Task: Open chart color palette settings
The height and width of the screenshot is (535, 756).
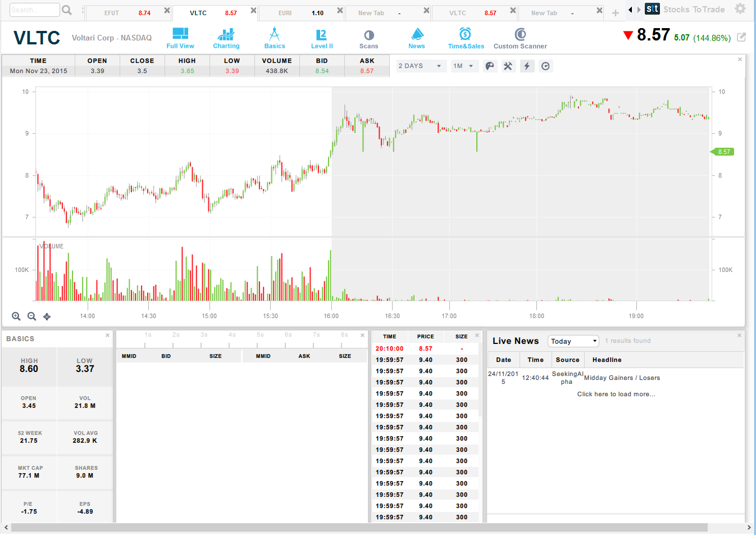Action: tap(490, 66)
